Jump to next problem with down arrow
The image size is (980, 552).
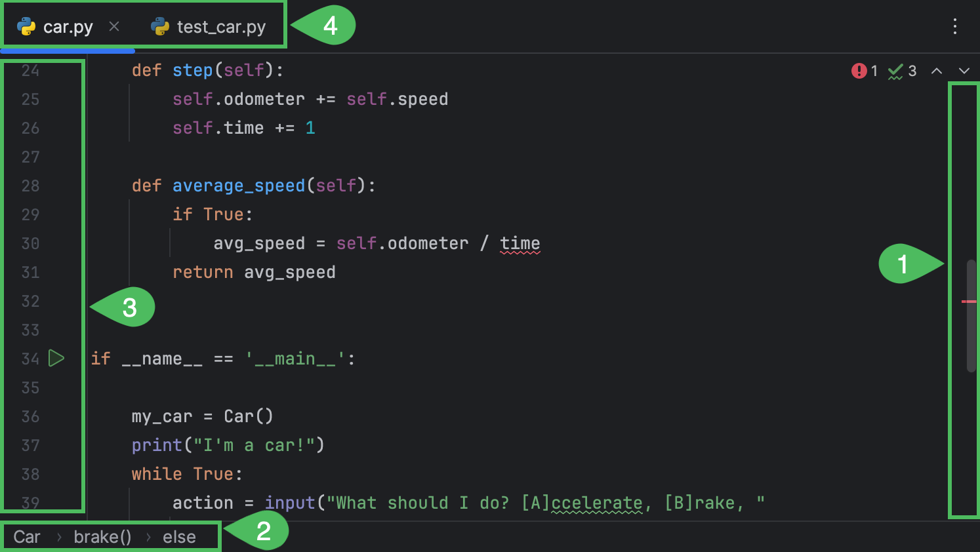963,71
